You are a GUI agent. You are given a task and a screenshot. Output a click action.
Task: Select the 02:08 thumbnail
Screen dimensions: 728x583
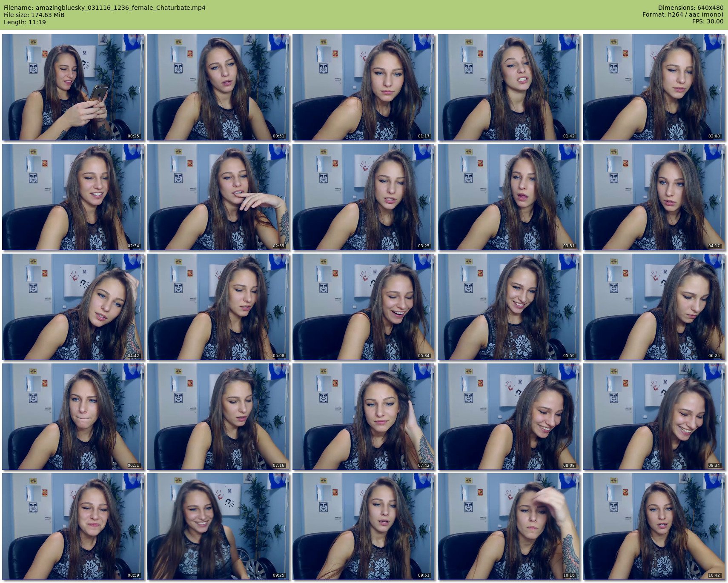[x=654, y=87]
